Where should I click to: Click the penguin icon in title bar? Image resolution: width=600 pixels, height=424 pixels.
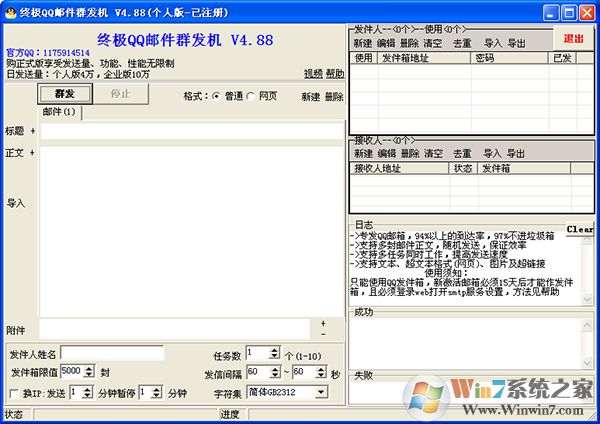[10, 13]
